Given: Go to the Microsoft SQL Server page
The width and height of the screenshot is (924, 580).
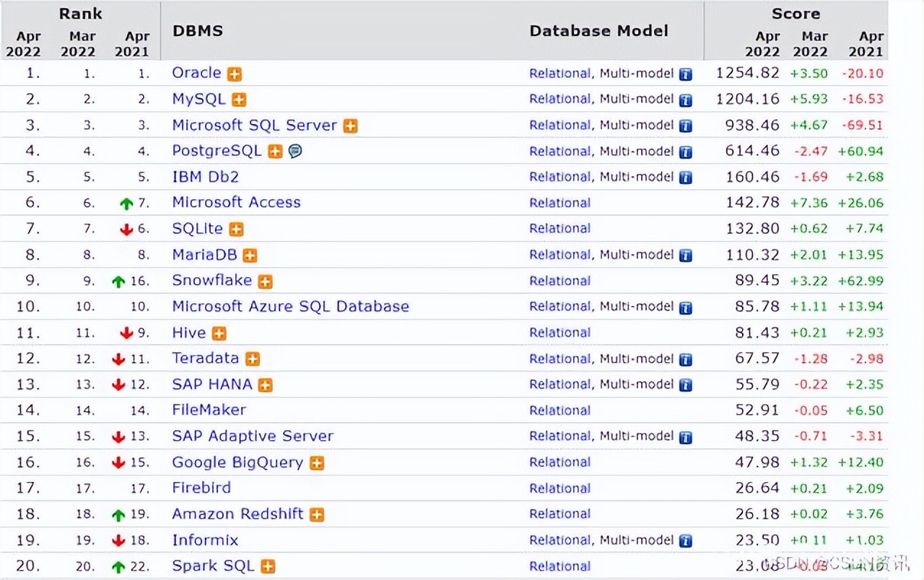Looking at the screenshot, I should [x=254, y=125].
